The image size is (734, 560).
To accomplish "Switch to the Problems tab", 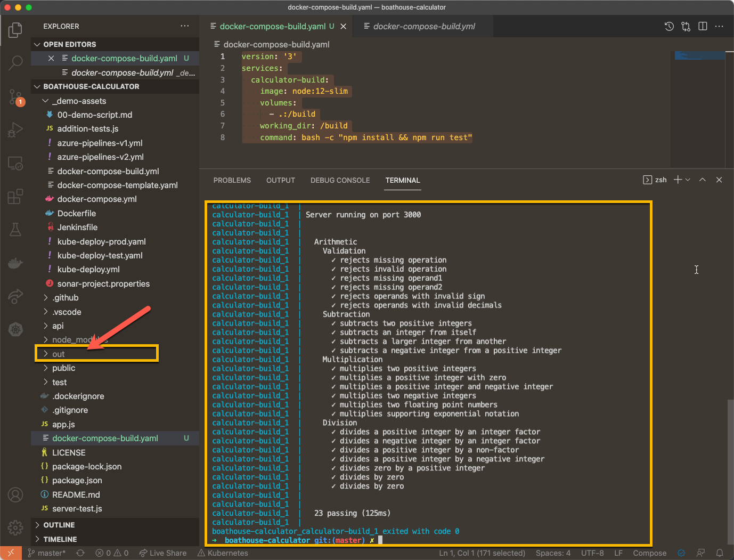I will (232, 181).
